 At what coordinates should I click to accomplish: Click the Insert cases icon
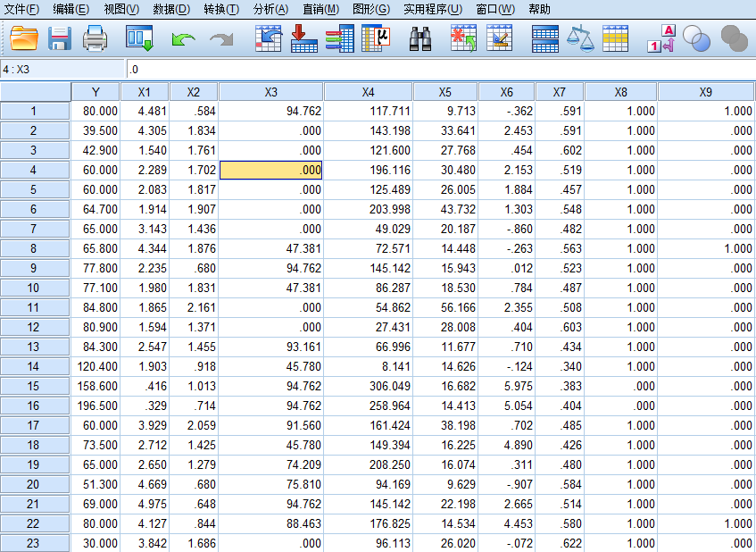(x=463, y=38)
